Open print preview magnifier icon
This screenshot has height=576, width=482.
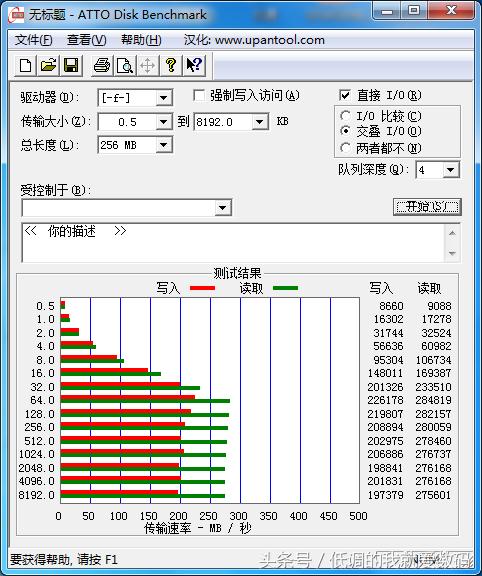click(125, 65)
